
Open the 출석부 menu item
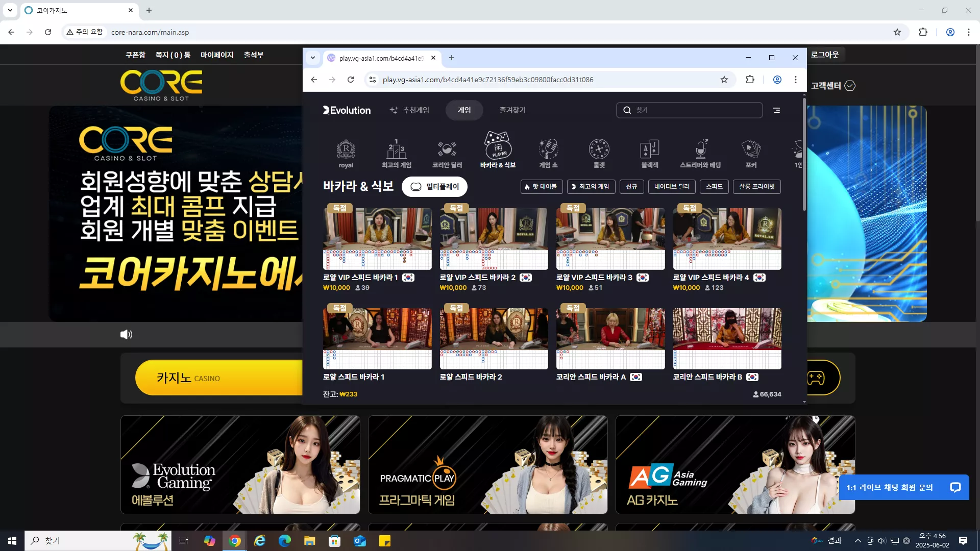point(254,55)
